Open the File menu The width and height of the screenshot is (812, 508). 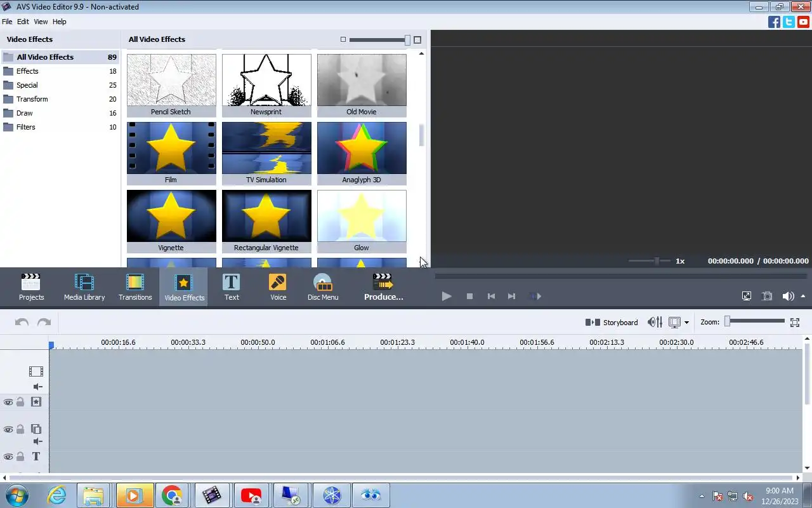pyautogui.click(x=7, y=22)
